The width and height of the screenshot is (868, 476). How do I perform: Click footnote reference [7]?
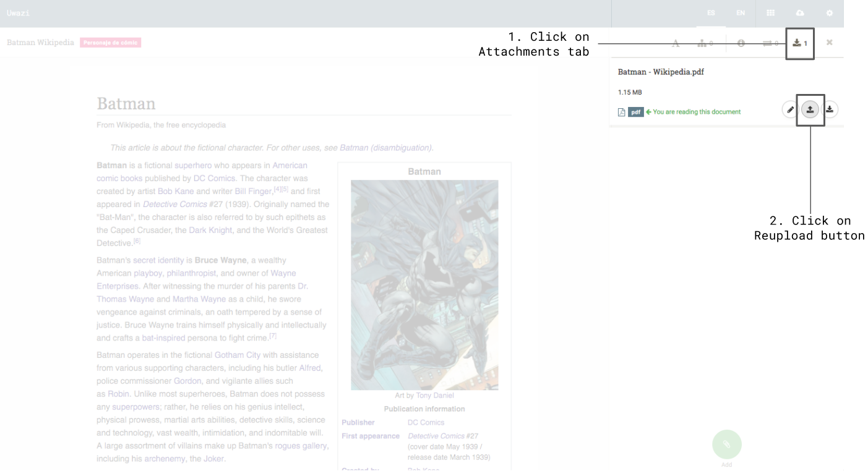click(x=273, y=336)
